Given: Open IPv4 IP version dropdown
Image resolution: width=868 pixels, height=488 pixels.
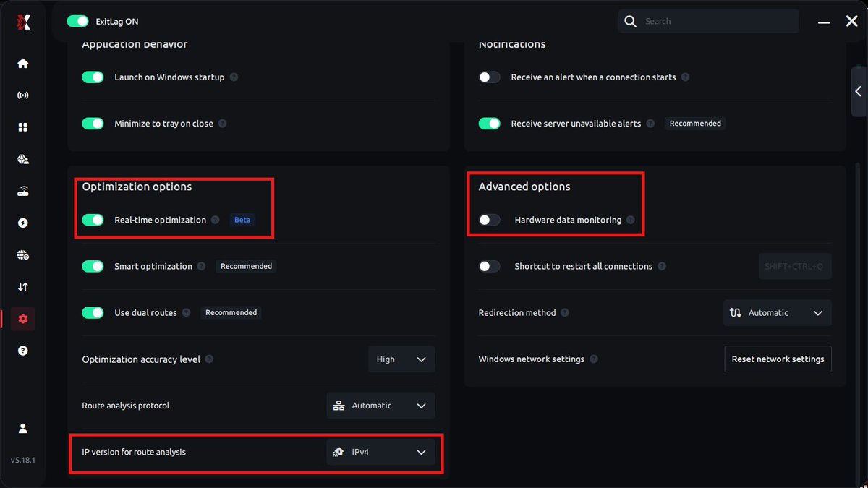Looking at the screenshot, I should [x=380, y=452].
